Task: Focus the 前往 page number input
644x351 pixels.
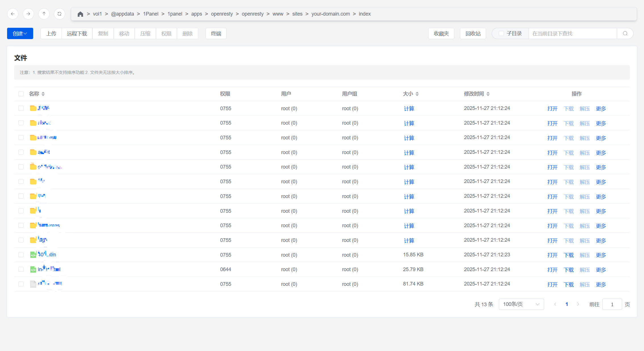Action: pyautogui.click(x=612, y=304)
